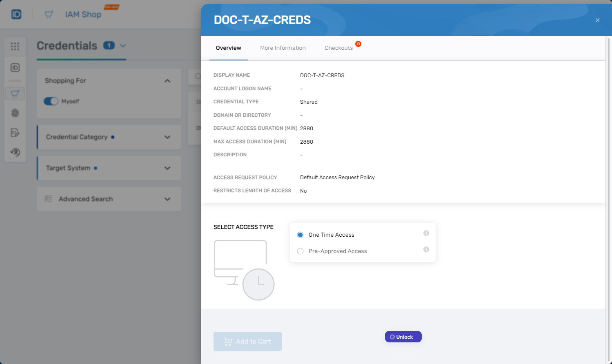612x364 pixels.
Task: Toggle the Myself switch under Shopping For
Action: [51, 101]
